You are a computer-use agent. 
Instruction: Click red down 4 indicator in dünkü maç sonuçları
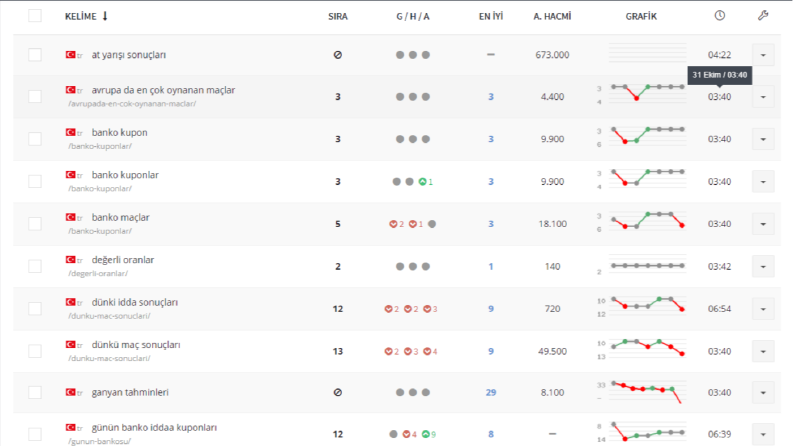pyautogui.click(x=430, y=351)
